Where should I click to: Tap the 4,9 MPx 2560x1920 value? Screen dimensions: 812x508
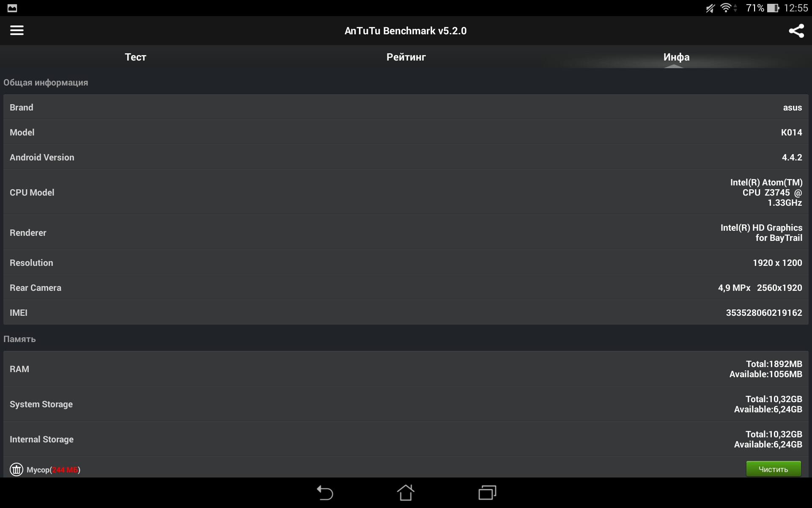[760, 288]
